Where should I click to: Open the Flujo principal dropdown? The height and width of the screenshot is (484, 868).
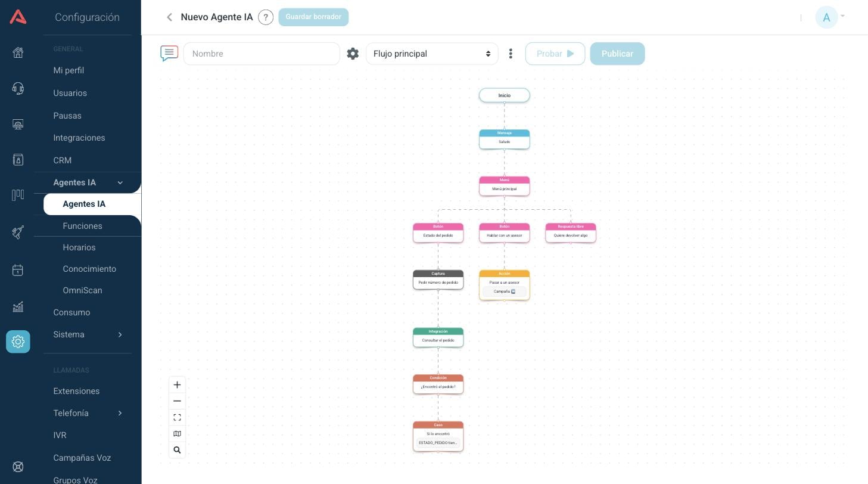point(432,54)
